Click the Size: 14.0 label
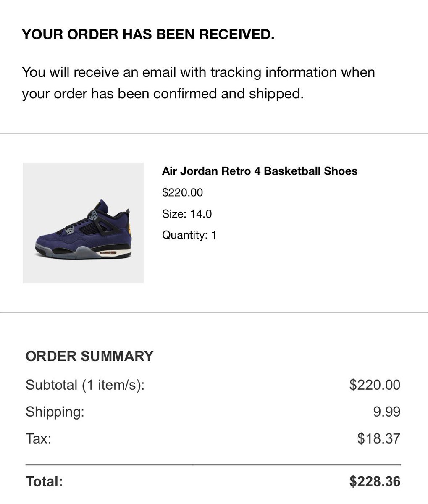This screenshot has height=504, width=428. point(187,214)
